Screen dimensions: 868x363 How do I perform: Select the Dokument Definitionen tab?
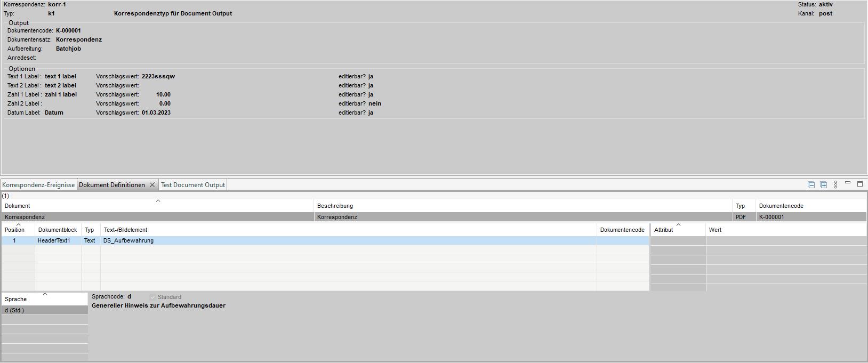(112, 185)
